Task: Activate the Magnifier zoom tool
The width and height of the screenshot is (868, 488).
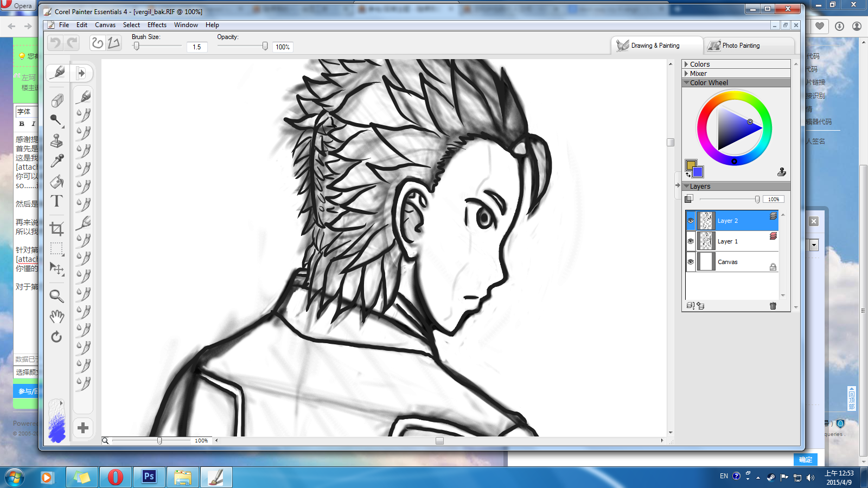Action: pyautogui.click(x=57, y=296)
